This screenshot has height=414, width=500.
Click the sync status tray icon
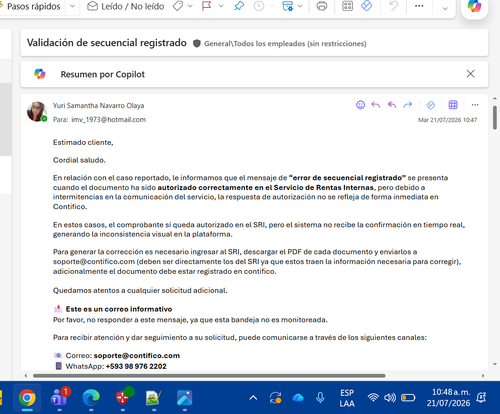tap(276, 397)
